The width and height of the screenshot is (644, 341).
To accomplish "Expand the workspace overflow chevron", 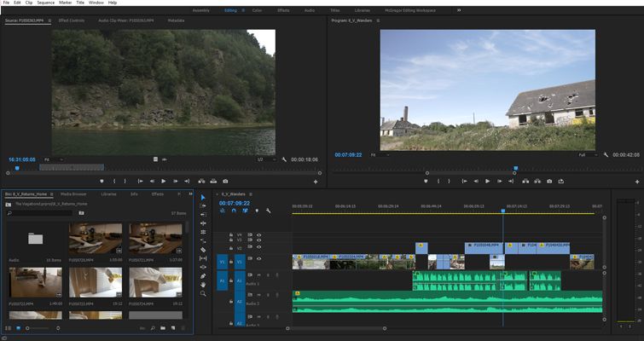I will [459, 10].
